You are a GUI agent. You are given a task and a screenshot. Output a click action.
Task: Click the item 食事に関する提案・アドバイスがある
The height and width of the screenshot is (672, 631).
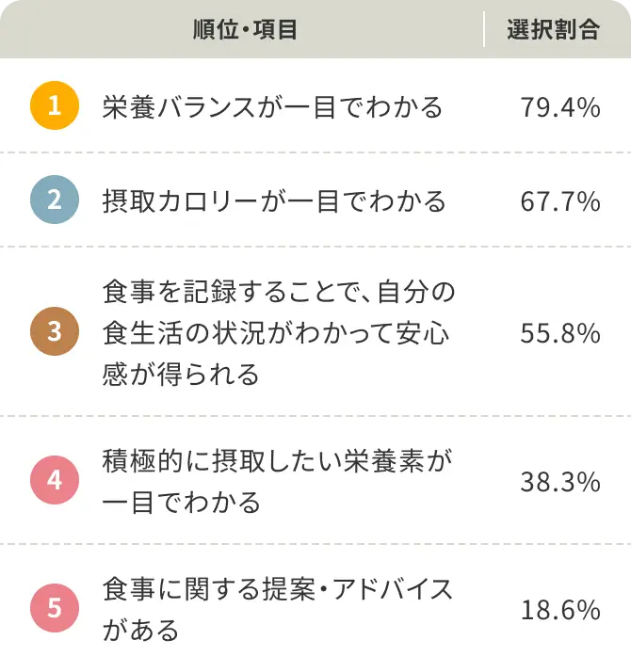[x=277, y=609]
